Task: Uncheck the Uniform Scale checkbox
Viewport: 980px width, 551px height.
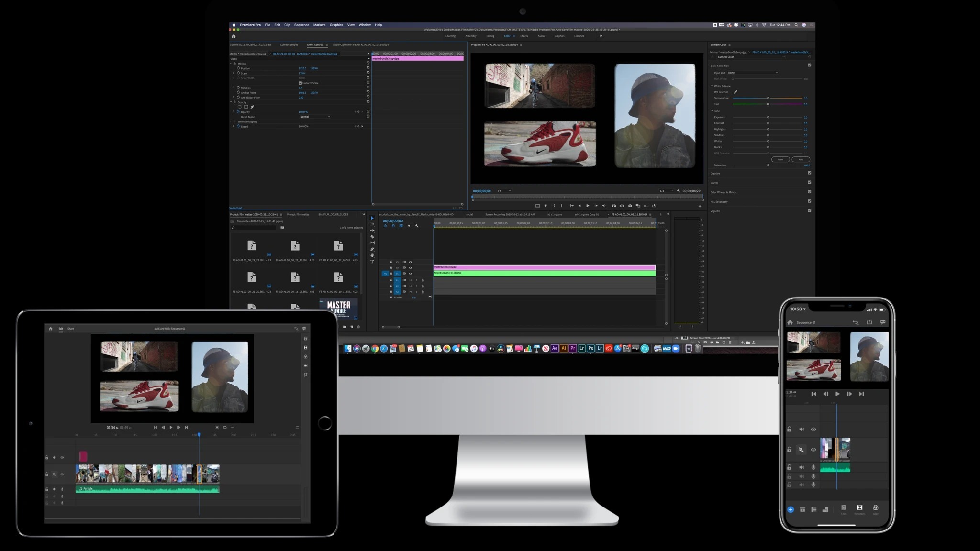Action: click(300, 83)
